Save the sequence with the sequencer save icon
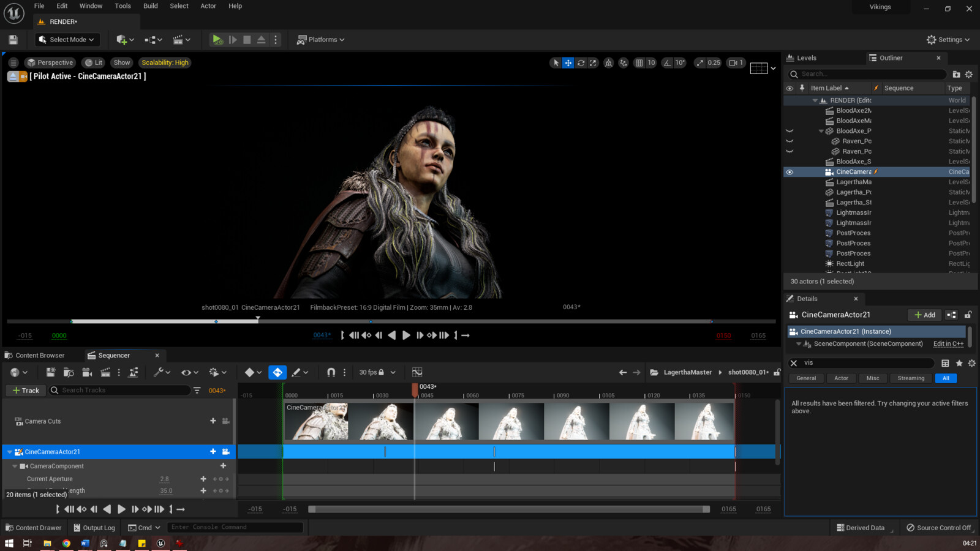The height and width of the screenshot is (551, 980). click(x=51, y=372)
